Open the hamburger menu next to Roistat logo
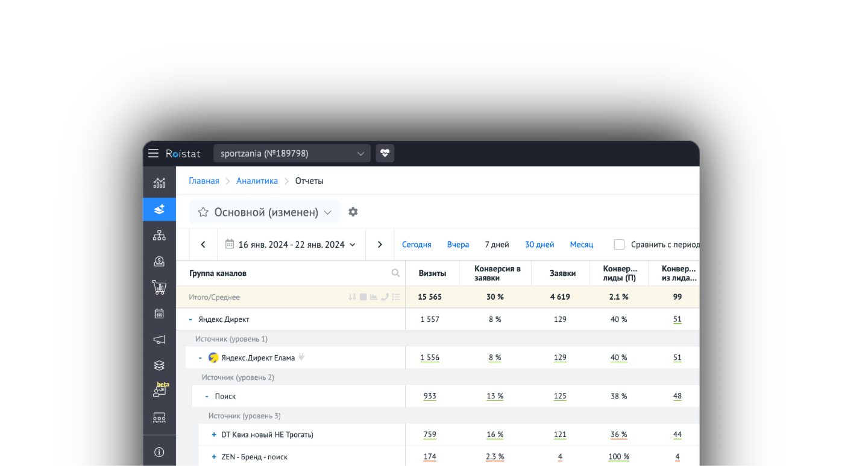Screen dimensions: 868x466 click(x=154, y=153)
